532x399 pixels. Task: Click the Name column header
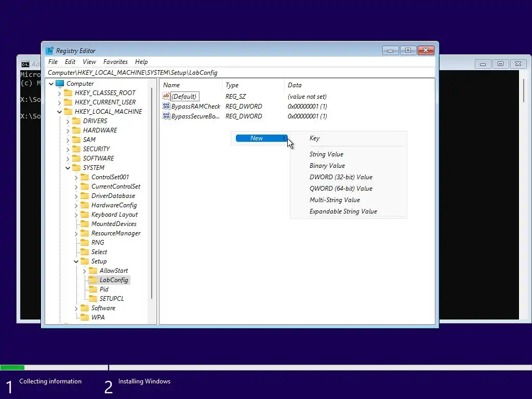[191, 85]
